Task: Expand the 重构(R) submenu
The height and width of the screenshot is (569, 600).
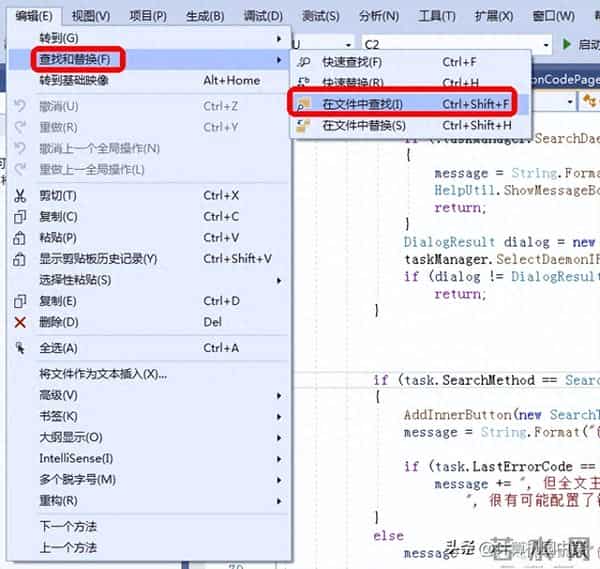Action: (x=149, y=501)
